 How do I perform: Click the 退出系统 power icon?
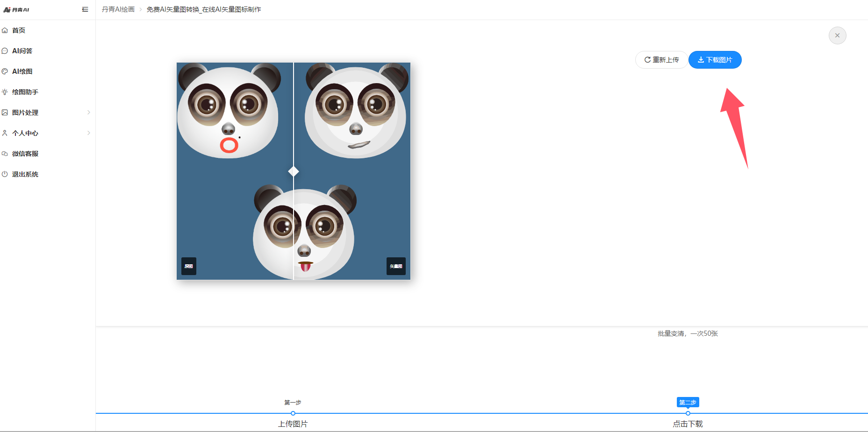point(5,174)
